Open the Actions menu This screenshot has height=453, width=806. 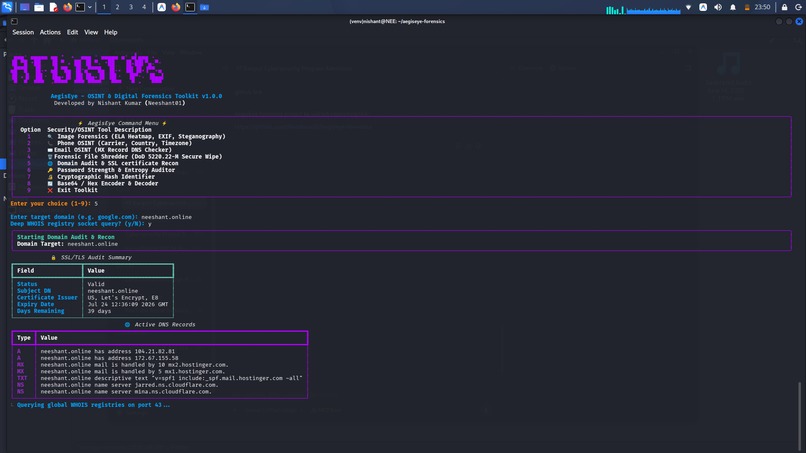click(50, 32)
